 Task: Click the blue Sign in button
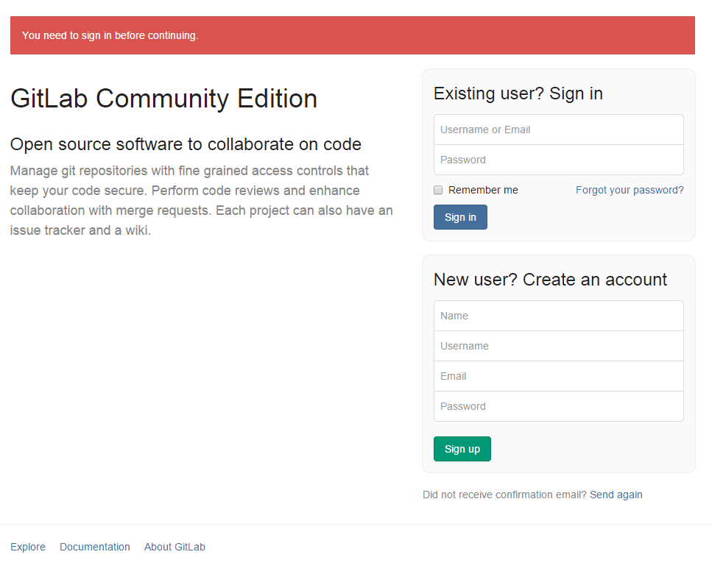click(x=460, y=217)
